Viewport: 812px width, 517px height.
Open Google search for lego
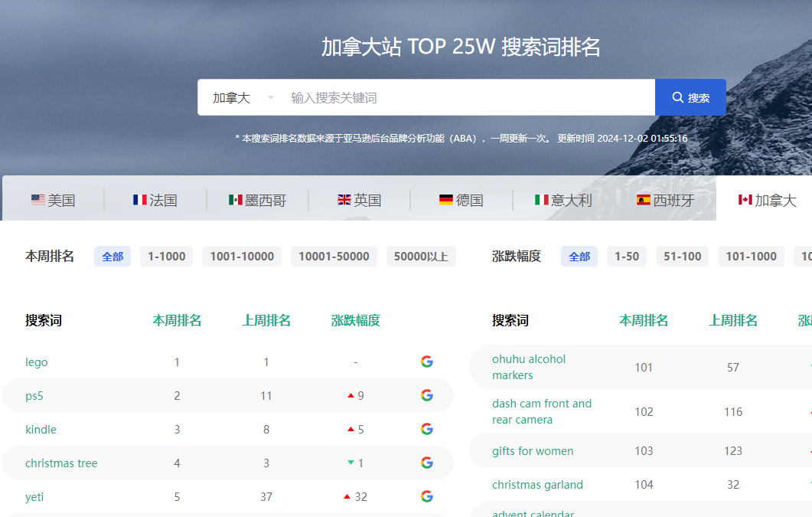tap(427, 362)
